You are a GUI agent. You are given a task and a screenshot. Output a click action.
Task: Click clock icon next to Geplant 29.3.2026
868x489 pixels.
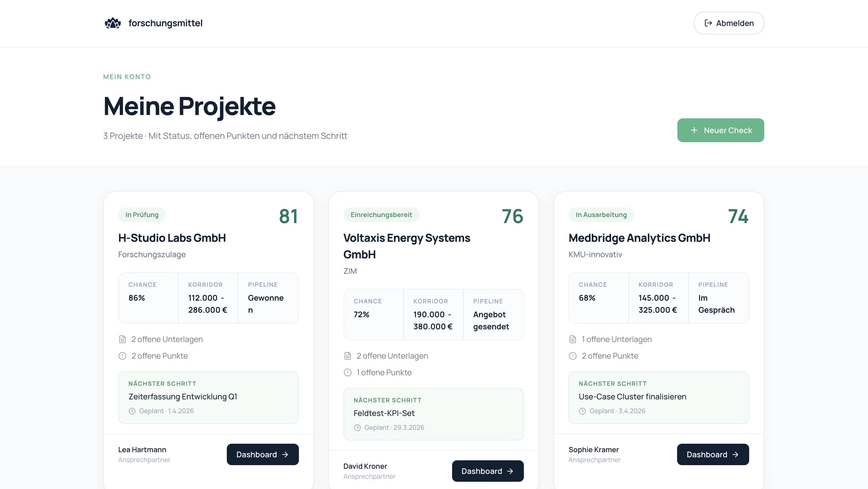[x=357, y=427]
